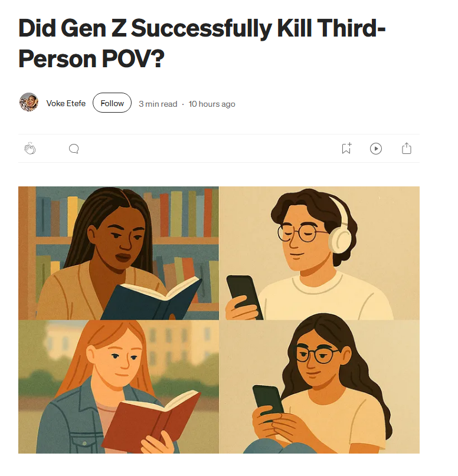Click the '3 min read' label

[x=158, y=104]
